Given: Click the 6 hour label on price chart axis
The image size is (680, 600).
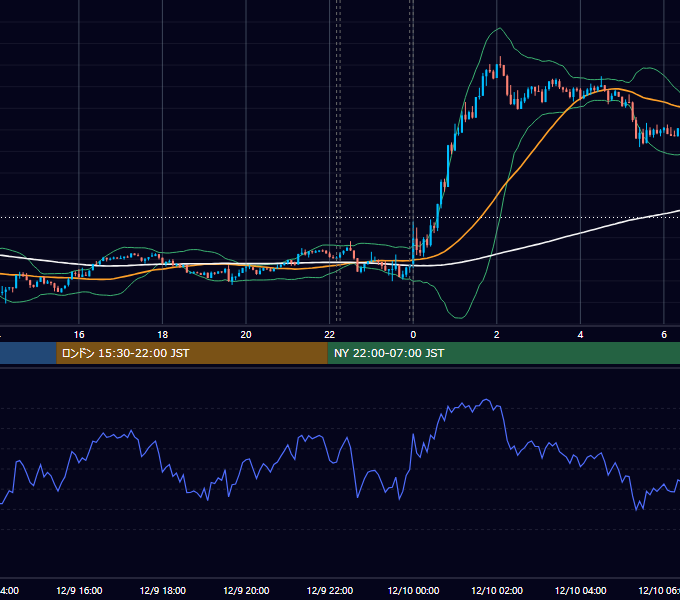Looking at the screenshot, I should click(x=664, y=335).
